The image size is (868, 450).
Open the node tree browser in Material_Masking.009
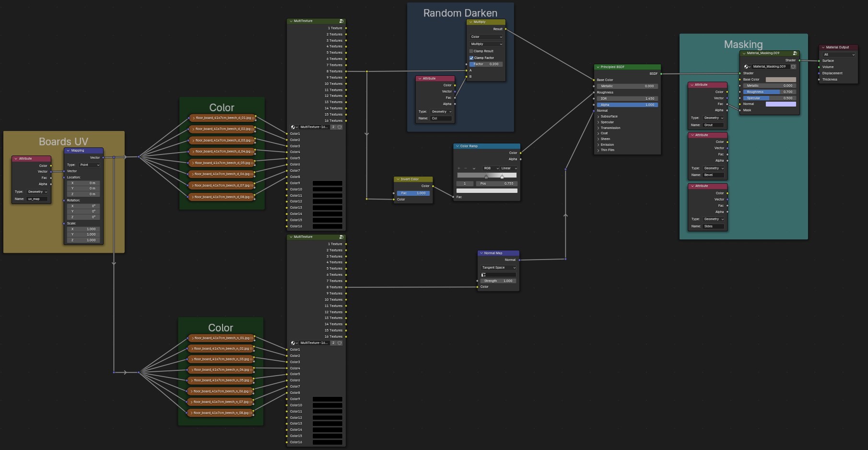pos(747,67)
